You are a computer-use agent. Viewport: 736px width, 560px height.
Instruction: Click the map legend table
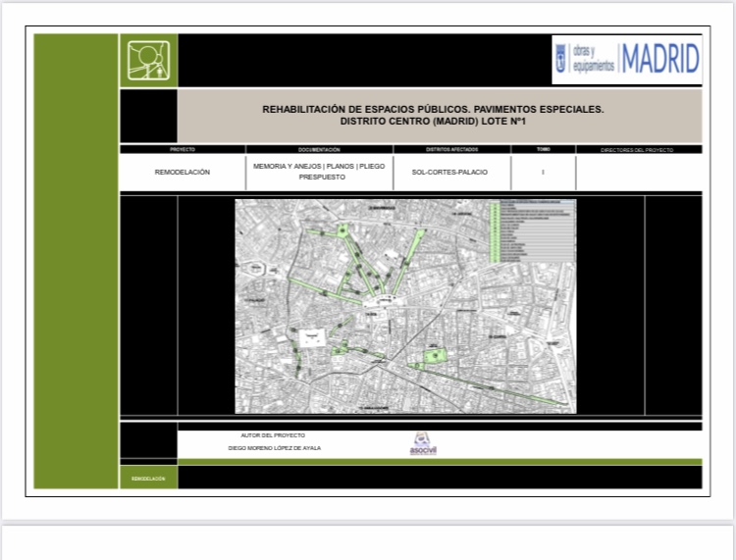tap(532, 231)
